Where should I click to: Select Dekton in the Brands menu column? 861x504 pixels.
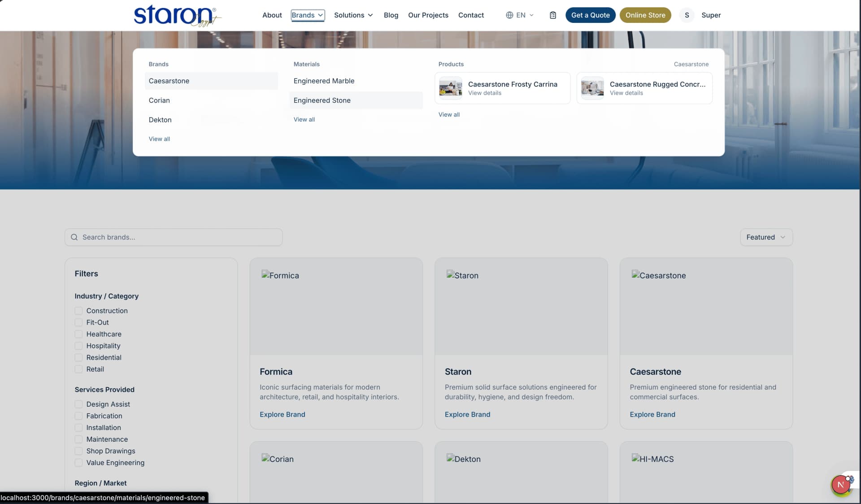tap(211, 120)
